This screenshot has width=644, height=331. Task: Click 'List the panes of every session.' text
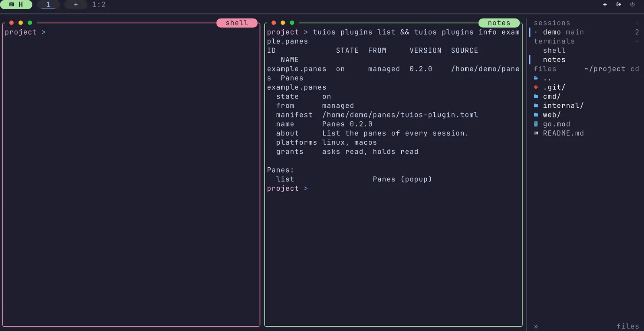click(396, 134)
